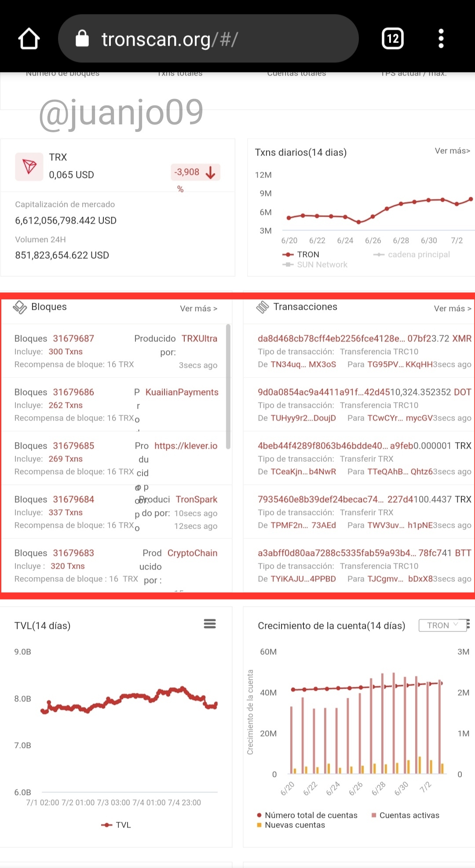Screen dimensions: 475x868
Task: Click the Bloques list vertical scrollbar
Action: tap(228, 387)
